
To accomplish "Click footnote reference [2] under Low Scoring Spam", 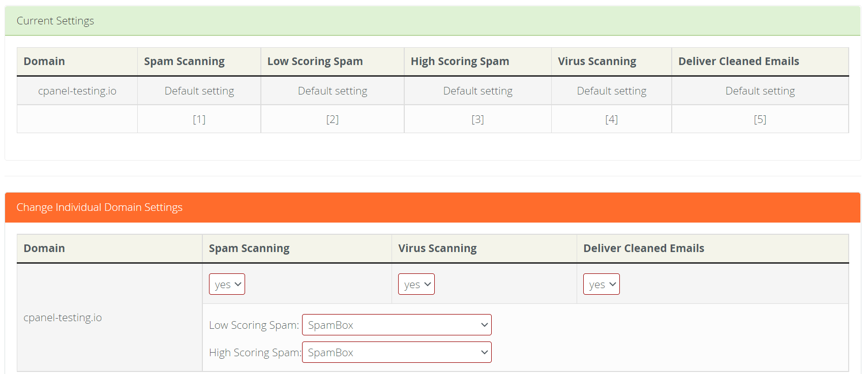I will 333,119.
